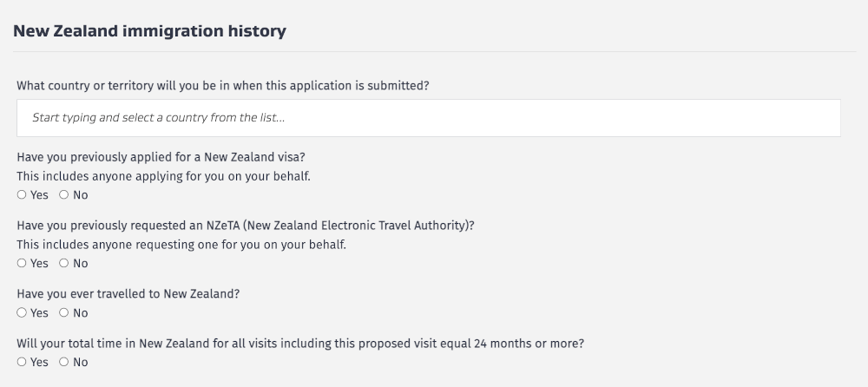Select No for previously applied New Zealand visa

click(x=63, y=195)
